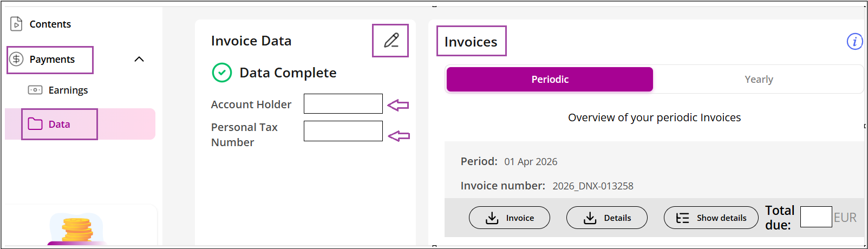The height and width of the screenshot is (249, 868).
Task: Click the edit pencil icon in Invoice Data
Action: (391, 41)
